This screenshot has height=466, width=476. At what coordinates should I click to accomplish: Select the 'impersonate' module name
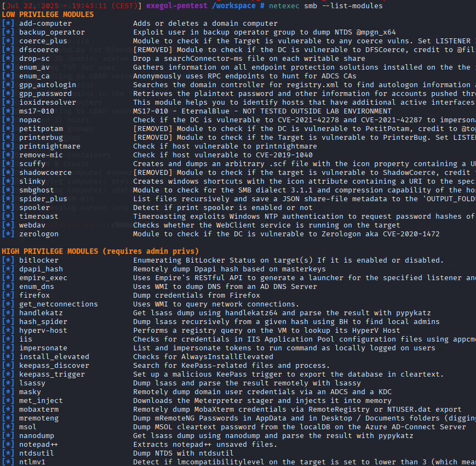(x=43, y=348)
